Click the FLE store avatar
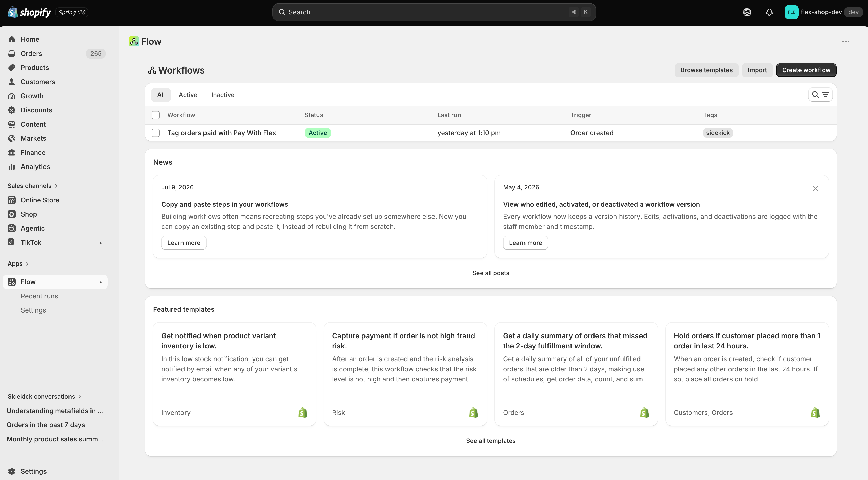868x480 pixels. (791, 12)
